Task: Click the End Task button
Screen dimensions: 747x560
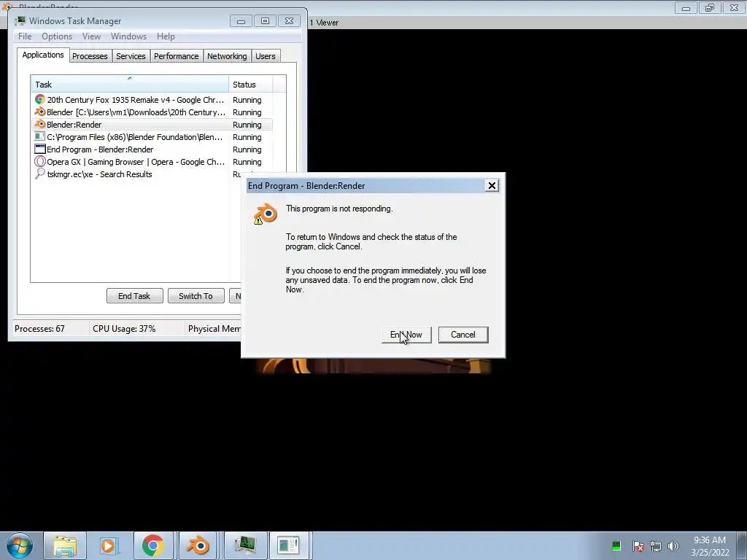Action: (x=134, y=296)
